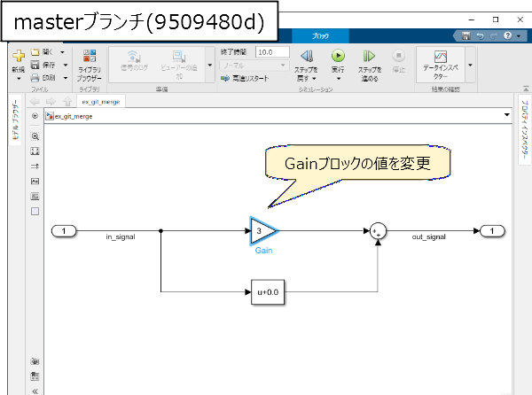Navigate forward with the right arrow icon

coord(51,101)
